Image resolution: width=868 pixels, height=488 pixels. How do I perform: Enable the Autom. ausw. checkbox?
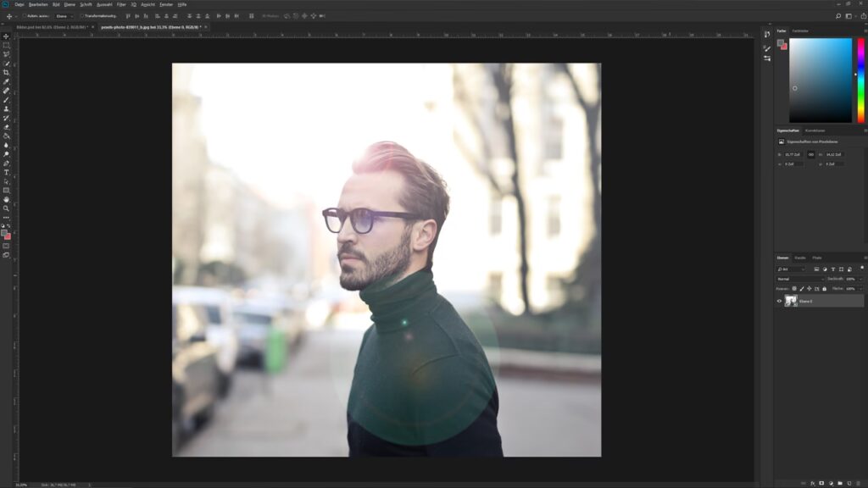click(25, 15)
